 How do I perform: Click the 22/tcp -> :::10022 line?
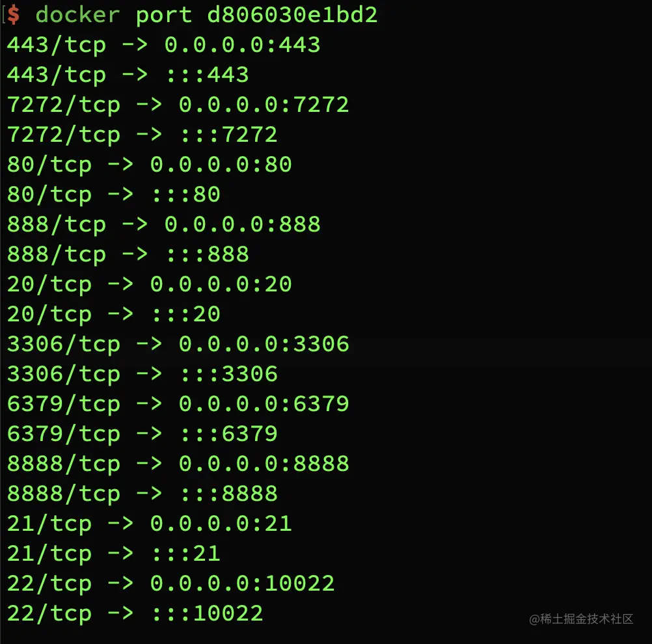pos(135,613)
